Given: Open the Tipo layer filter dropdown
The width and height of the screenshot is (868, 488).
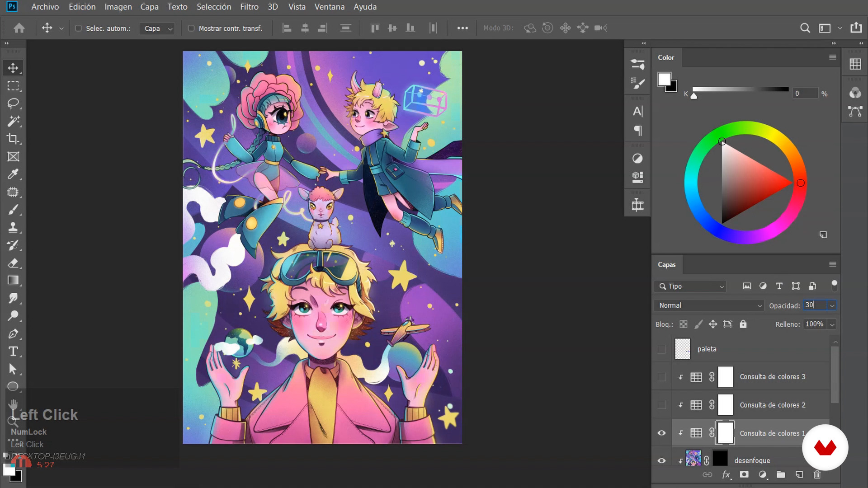Looking at the screenshot, I should click(x=690, y=286).
